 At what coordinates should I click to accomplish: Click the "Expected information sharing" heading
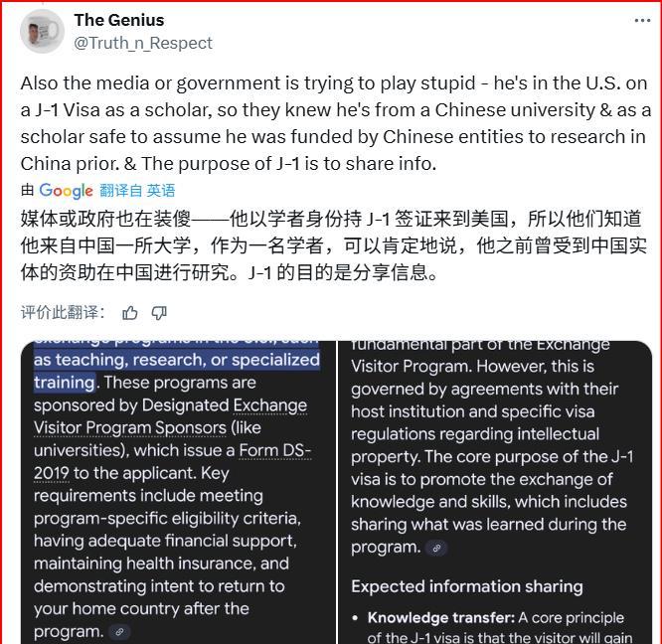467,586
